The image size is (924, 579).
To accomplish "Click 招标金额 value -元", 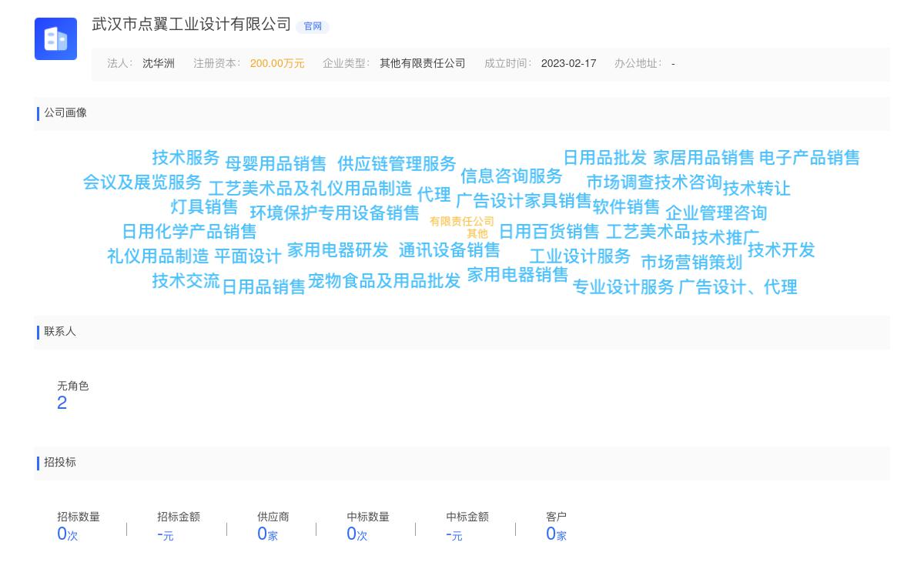I will pos(166,534).
